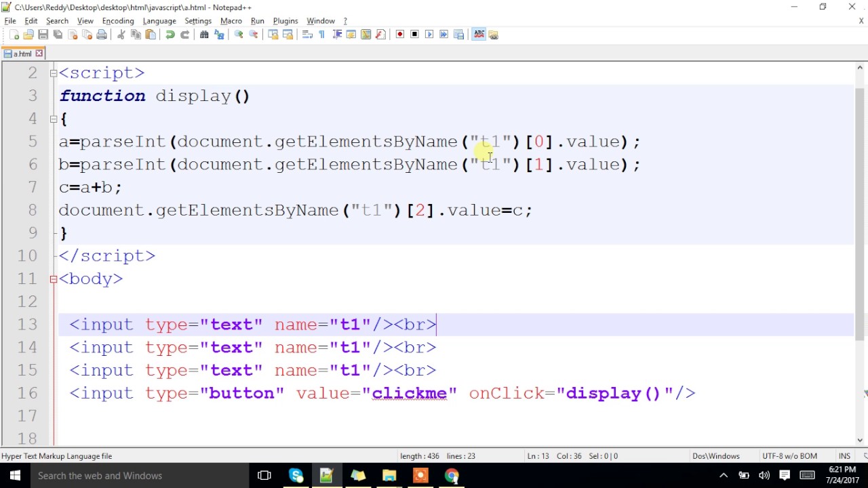Click the Cut scissors icon
868x488 pixels.
coord(121,35)
